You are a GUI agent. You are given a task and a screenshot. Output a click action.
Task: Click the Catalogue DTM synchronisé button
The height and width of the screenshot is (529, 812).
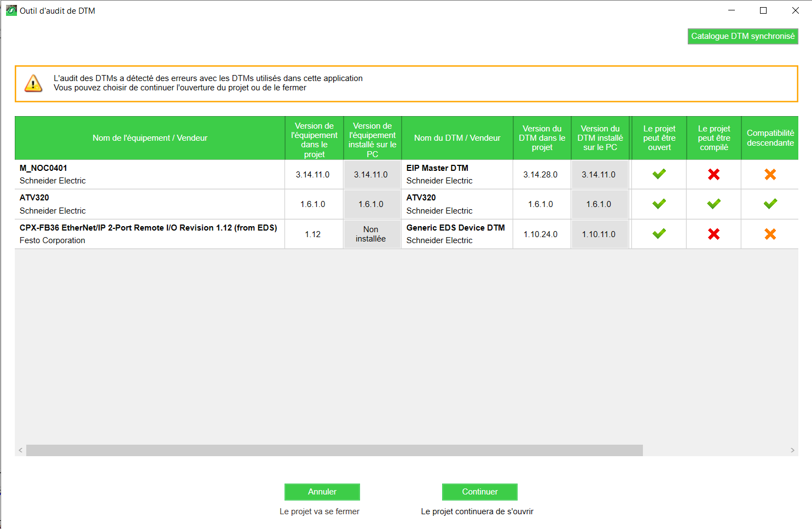pyautogui.click(x=743, y=36)
